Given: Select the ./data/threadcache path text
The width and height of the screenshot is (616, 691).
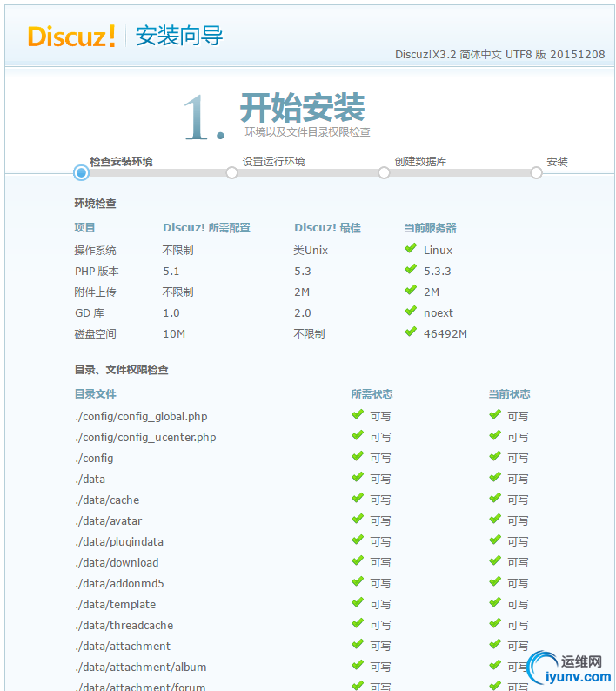Looking at the screenshot, I should click(x=124, y=626).
